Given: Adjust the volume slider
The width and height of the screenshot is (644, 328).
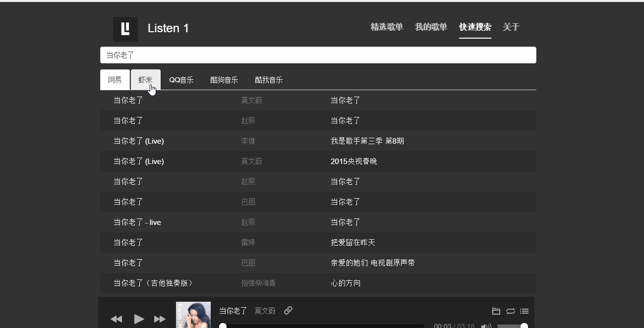Looking at the screenshot, I should click(x=512, y=326).
